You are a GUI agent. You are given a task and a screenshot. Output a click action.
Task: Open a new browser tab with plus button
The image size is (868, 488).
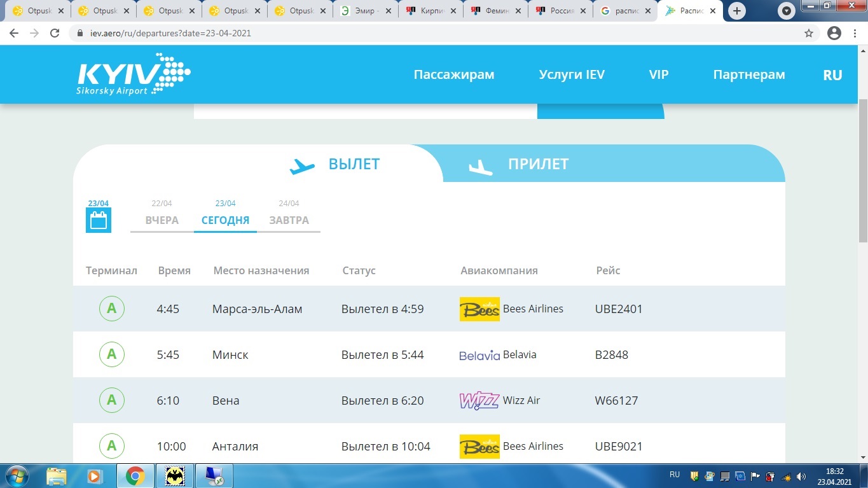pos(737,11)
